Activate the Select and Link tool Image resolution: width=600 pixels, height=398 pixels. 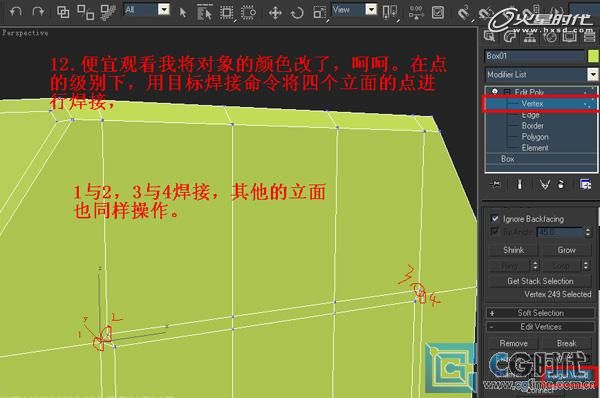tap(63, 12)
